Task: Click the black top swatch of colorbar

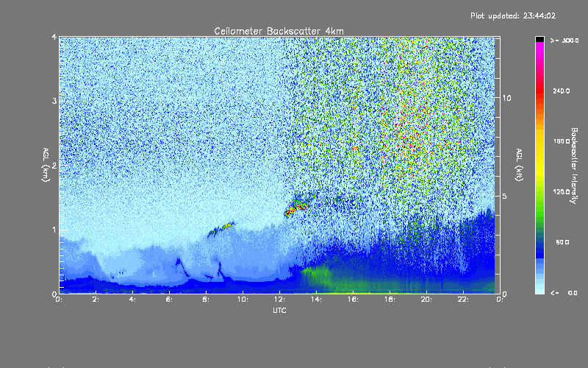Action: coord(539,39)
